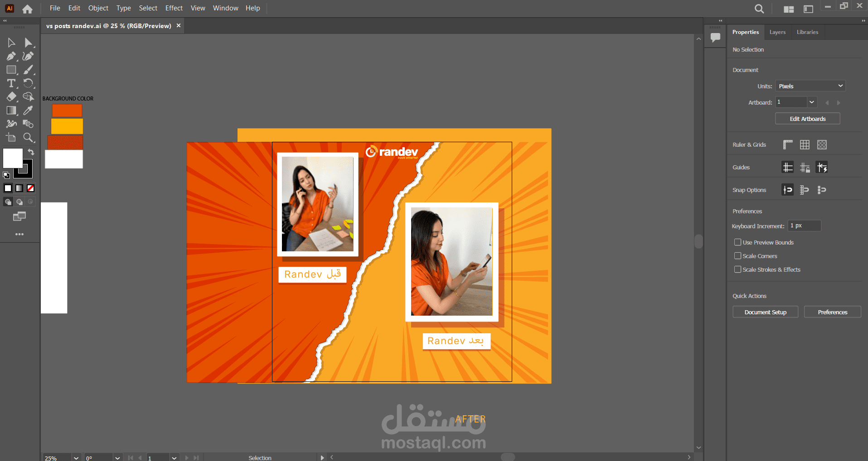The height and width of the screenshot is (461, 868).
Task: Expand status bar info arrow beside Selection
Action: (322, 458)
